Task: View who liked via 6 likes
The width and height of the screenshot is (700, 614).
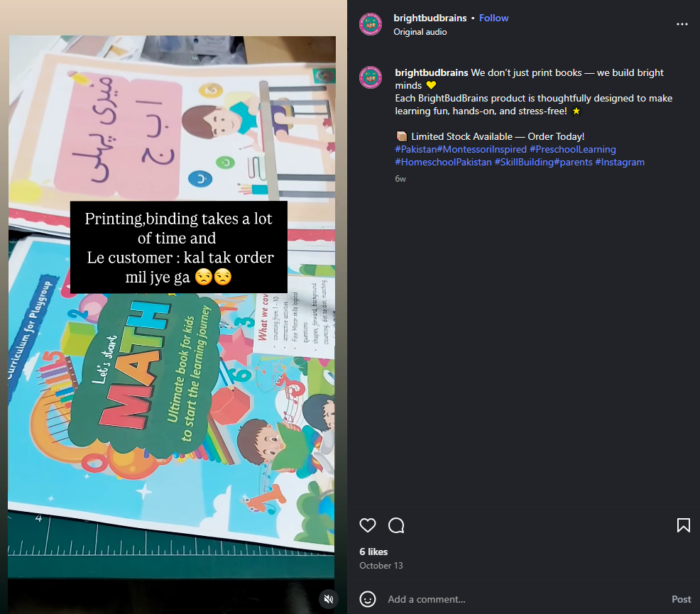Action: 373,552
